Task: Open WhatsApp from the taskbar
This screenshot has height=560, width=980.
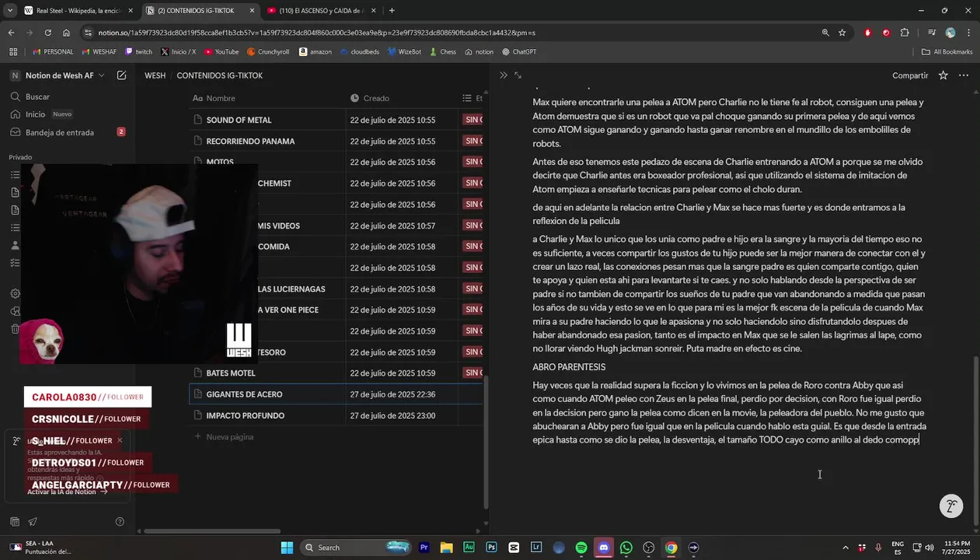Action: (x=626, y=548)
